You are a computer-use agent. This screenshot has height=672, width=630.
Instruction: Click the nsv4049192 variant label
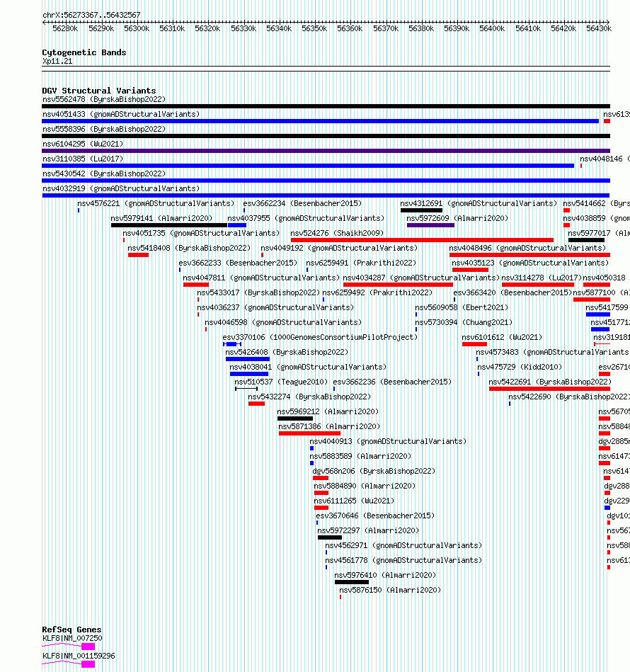[x=339, y=248]
